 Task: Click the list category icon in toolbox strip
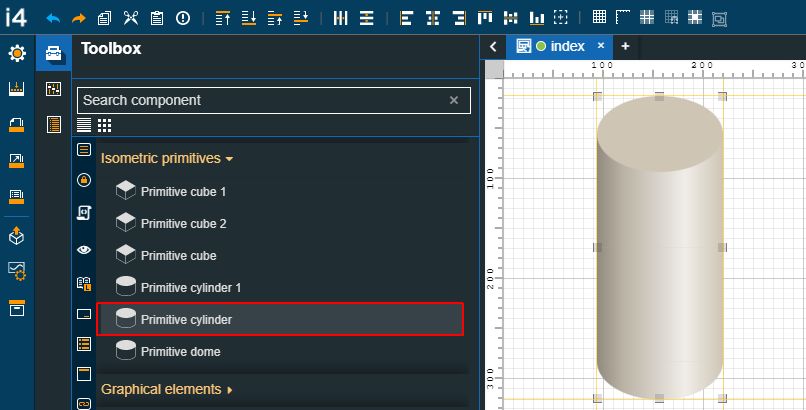point(84,150)
